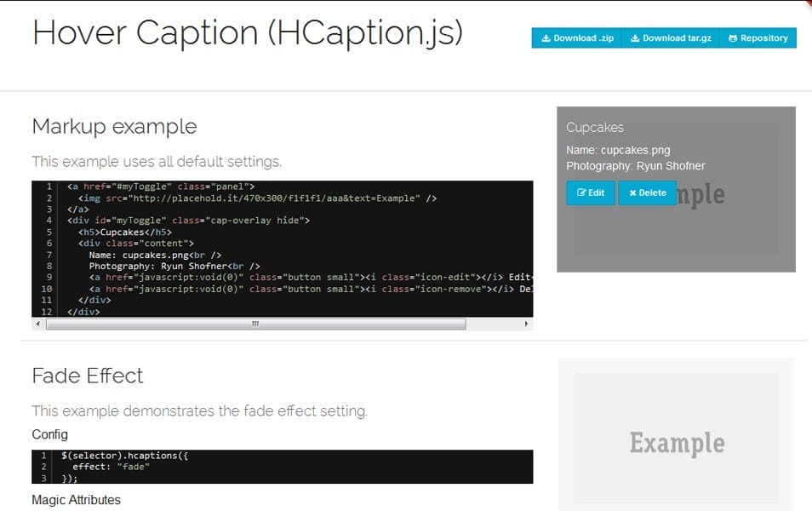
Task: Open the project Repository
Action: tap(758, 38)
